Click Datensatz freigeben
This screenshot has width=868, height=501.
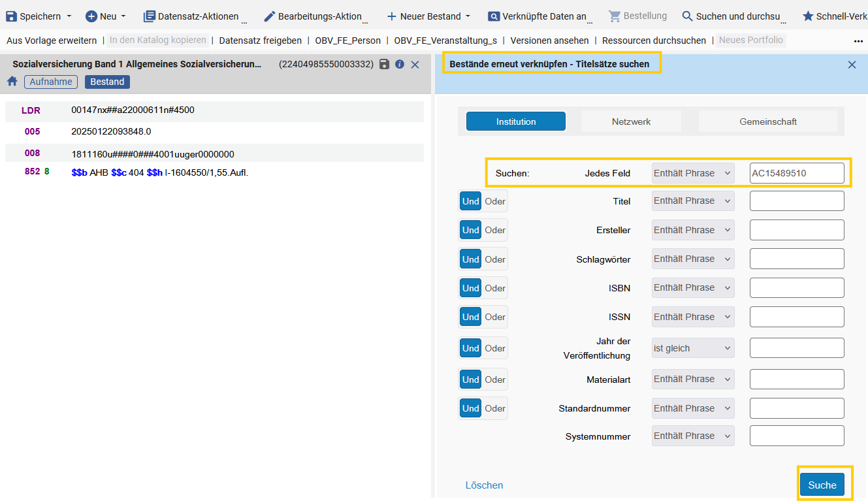[261, 40]
